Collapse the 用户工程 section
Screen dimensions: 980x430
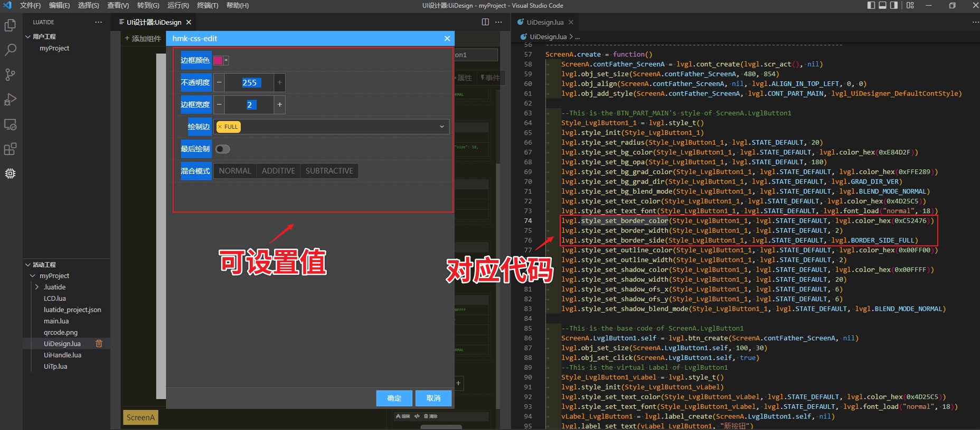point(28,36)
